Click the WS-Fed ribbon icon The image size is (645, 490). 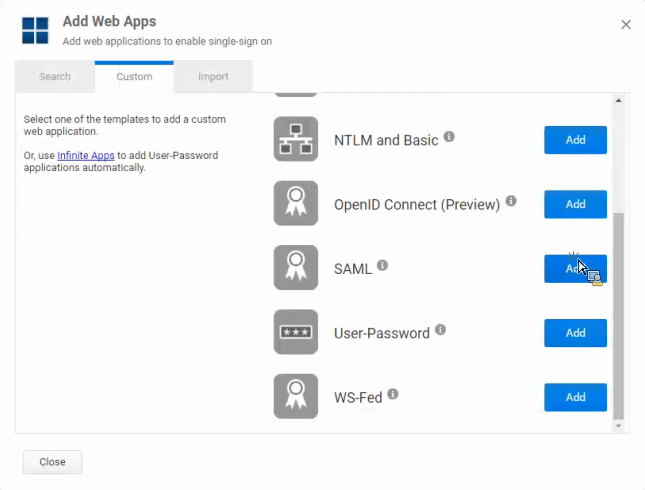click(296, 396)
